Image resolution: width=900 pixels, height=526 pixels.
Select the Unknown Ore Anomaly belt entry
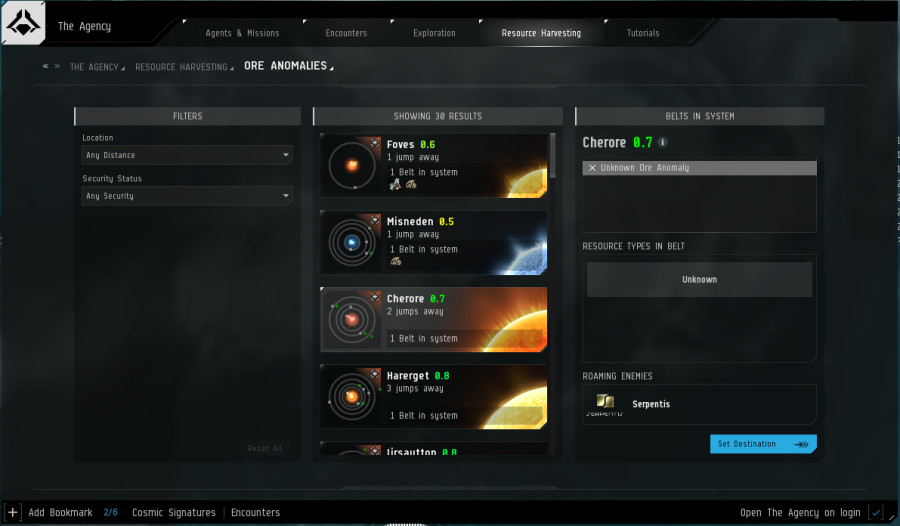coord(699,168)
